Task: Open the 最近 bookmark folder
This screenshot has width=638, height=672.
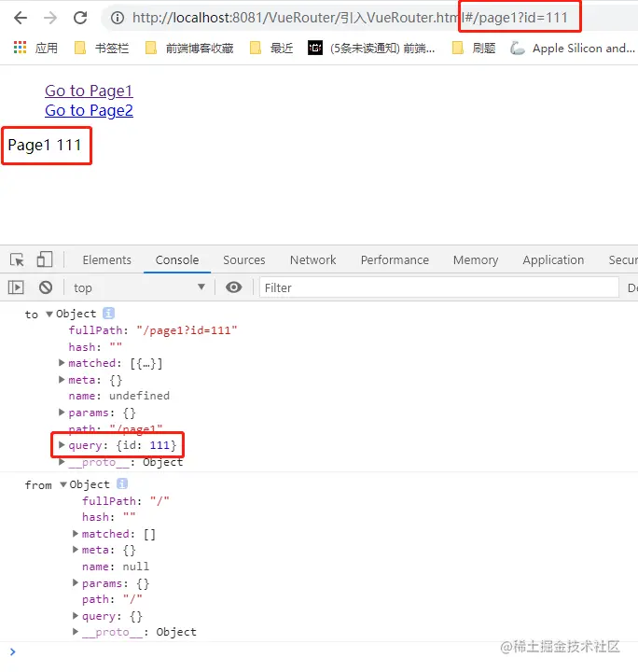Action: click(271, 48)
